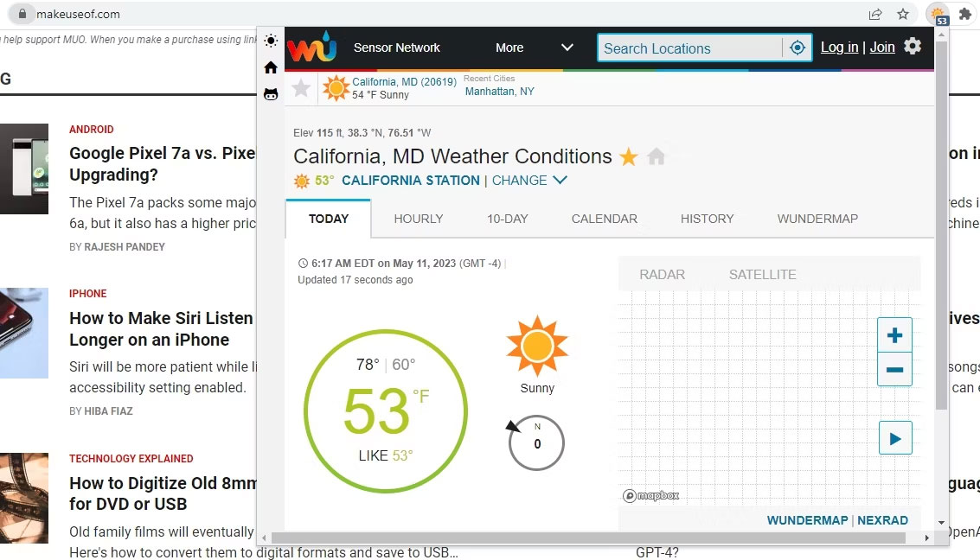
Task: Click the scrollbar left arrow in popup
Action: click(x=265, y=538)
